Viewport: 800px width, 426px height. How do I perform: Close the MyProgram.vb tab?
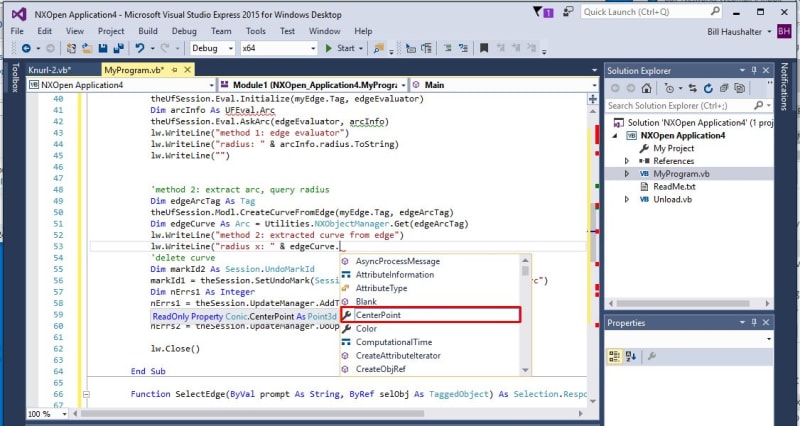(187, 70)
